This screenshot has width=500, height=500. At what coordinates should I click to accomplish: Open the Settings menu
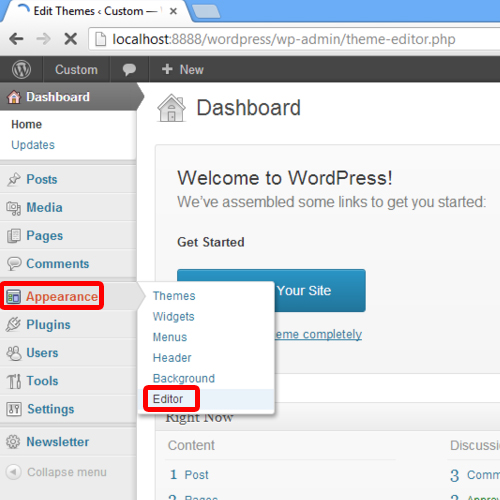68,409
